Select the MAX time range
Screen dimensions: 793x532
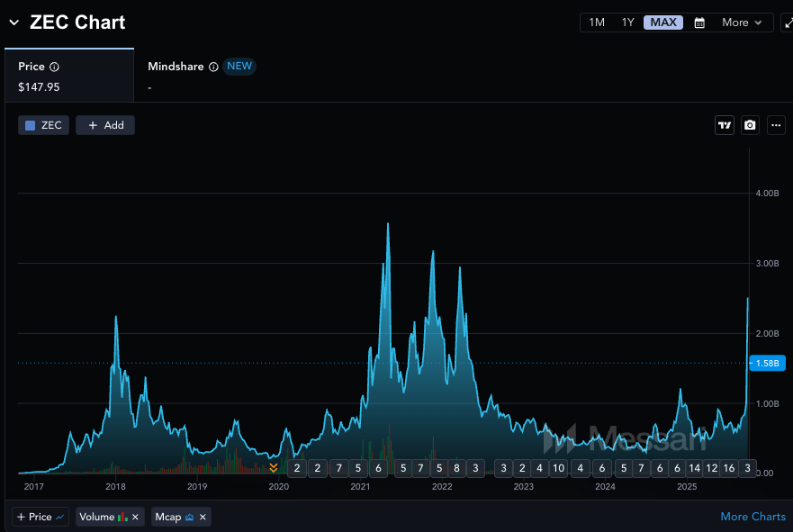(663, 23)
